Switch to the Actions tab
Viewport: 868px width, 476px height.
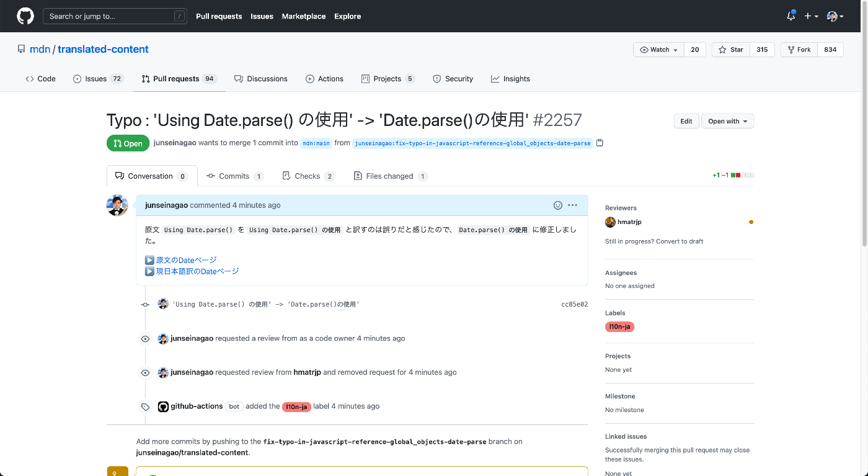pyautogui.click(x=324, y=79)
